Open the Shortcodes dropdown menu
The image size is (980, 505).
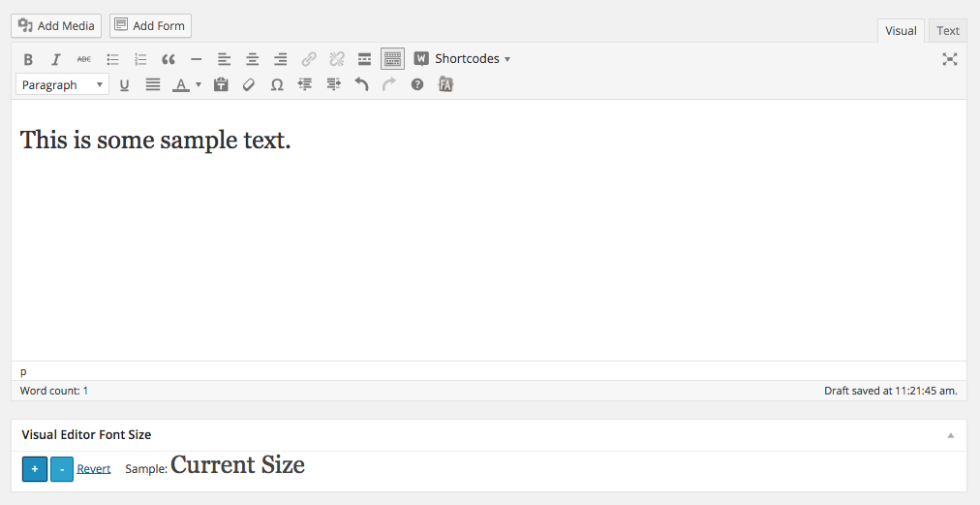click(462, 59)
